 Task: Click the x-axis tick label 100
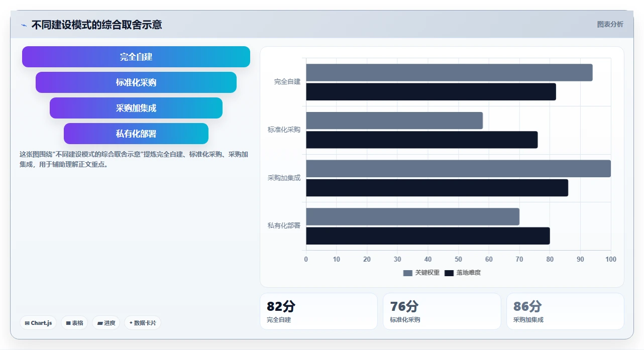coord(611,260)
